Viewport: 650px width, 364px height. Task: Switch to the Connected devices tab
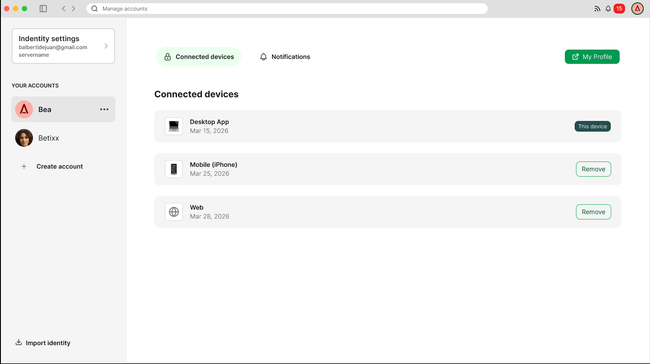199,57
